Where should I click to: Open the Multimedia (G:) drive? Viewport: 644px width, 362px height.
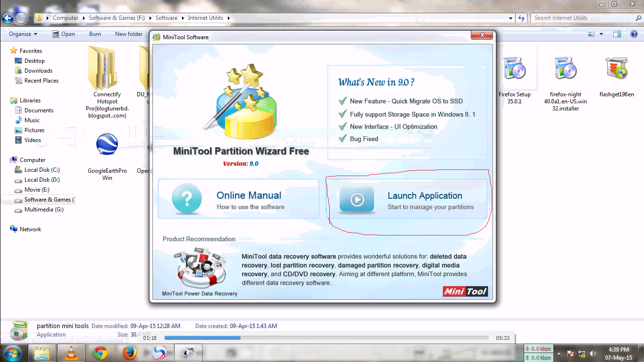pyautogui.click(x=44, y=210)
